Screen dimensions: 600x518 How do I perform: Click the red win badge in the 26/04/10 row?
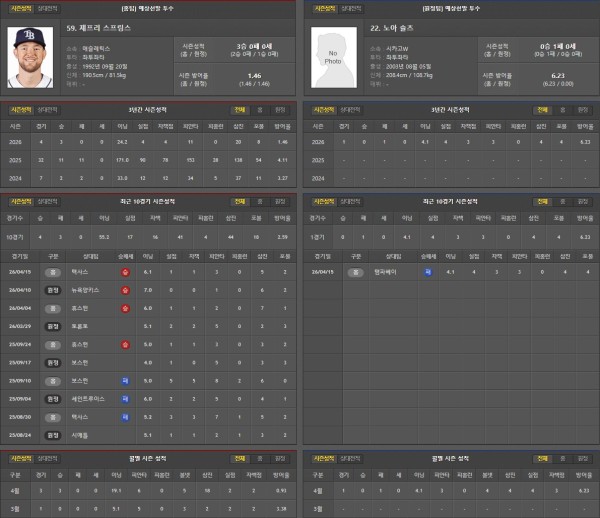click(125, 289)
